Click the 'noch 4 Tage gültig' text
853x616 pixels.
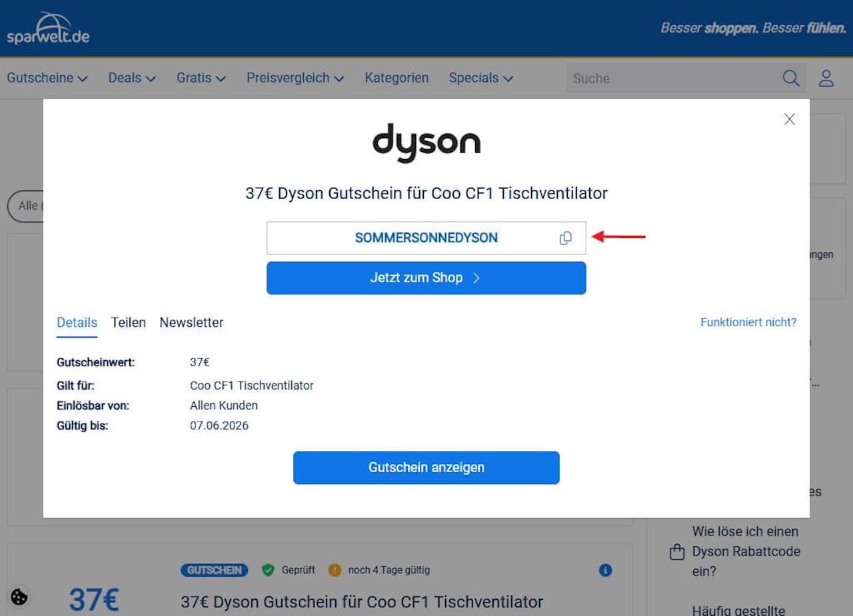point(389,570)
